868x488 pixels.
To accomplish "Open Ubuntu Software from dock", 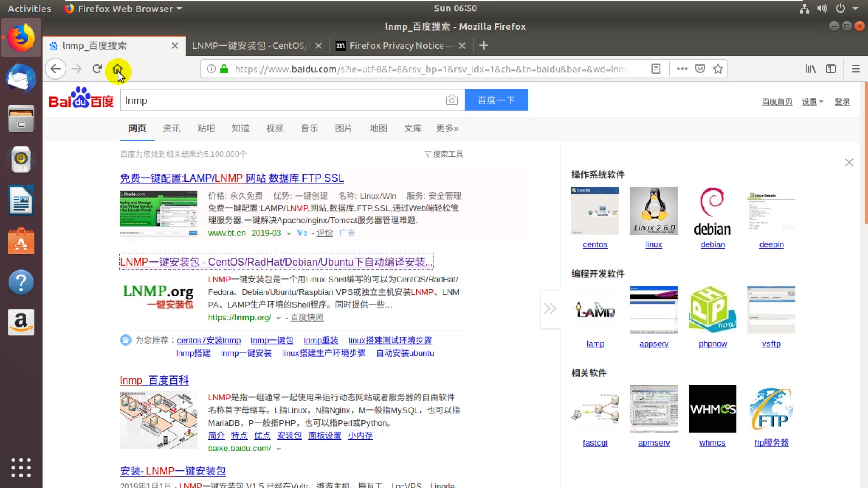I will 21,241.
